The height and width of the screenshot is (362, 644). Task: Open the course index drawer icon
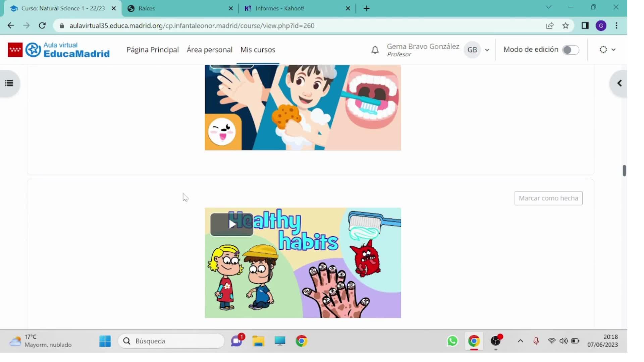[9, 83]
